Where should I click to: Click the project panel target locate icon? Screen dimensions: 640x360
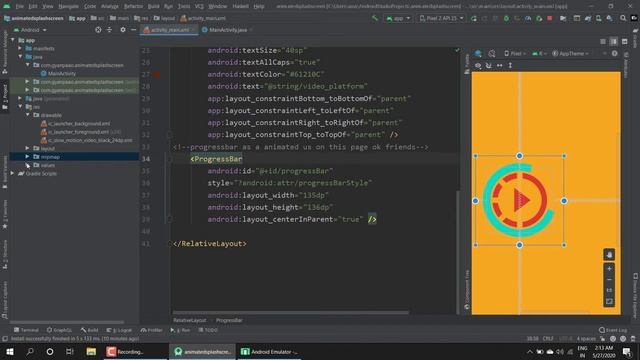98,30
